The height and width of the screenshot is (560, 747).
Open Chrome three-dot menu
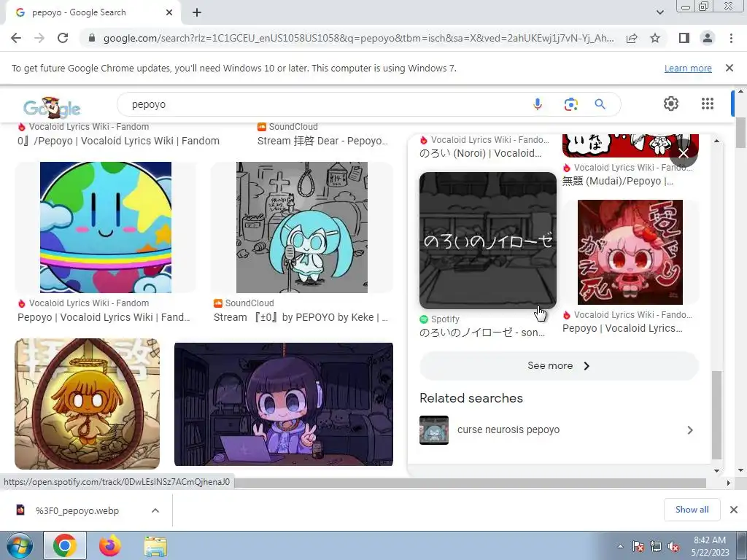click(731, 38)
